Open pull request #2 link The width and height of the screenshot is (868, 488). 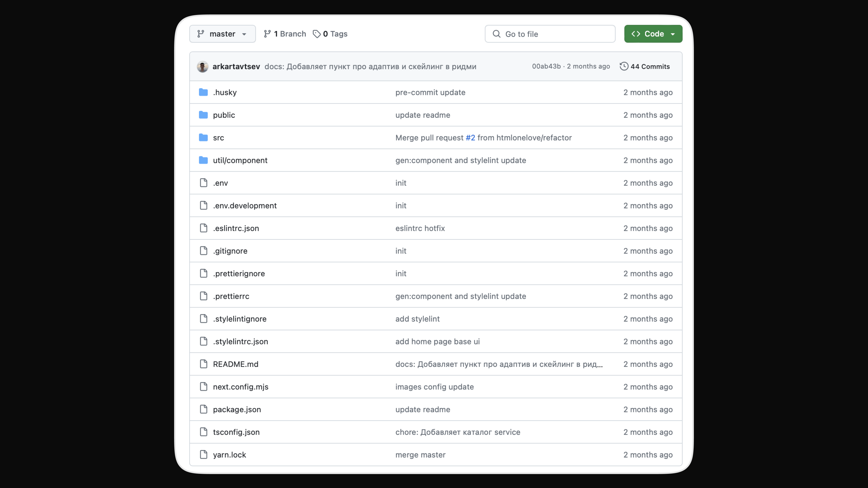(x=470, y=137)
